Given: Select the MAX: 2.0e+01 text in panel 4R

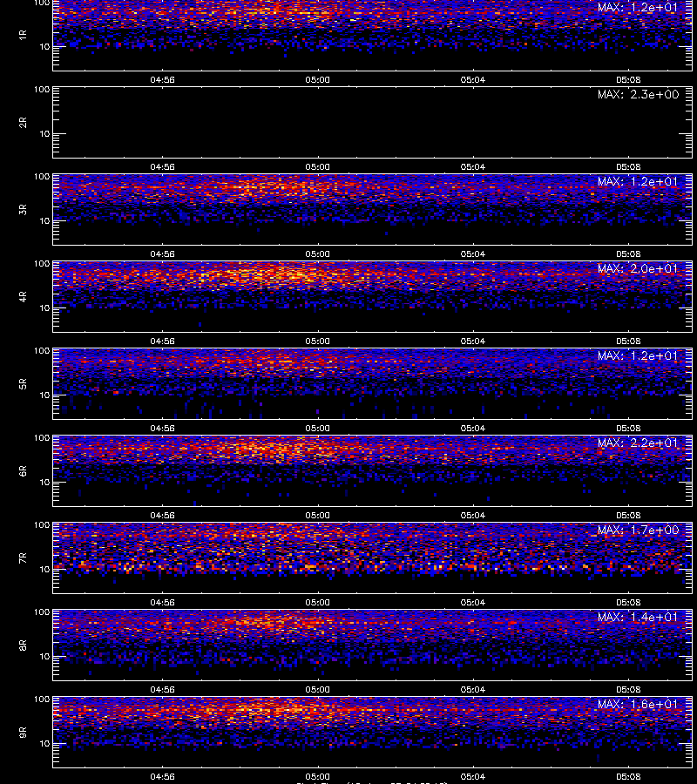Looking at the screenshot, I should click(x=638, y=269).
